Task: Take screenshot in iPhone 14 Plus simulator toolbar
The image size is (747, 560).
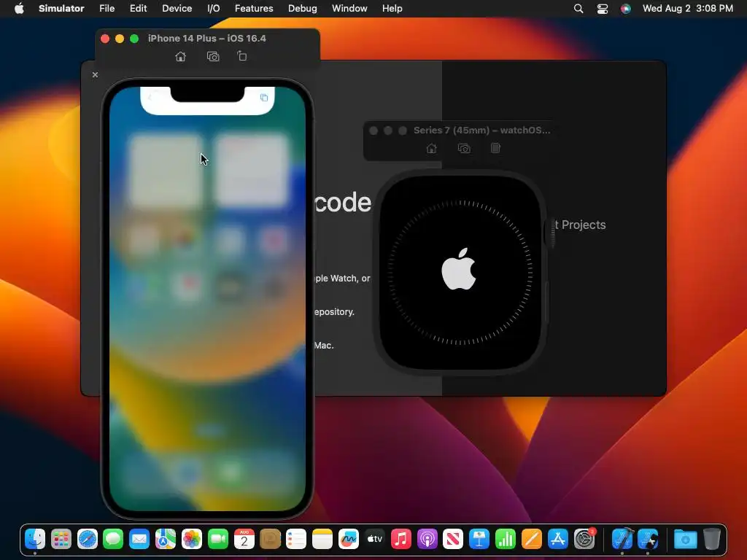Action: coord(213,57)
